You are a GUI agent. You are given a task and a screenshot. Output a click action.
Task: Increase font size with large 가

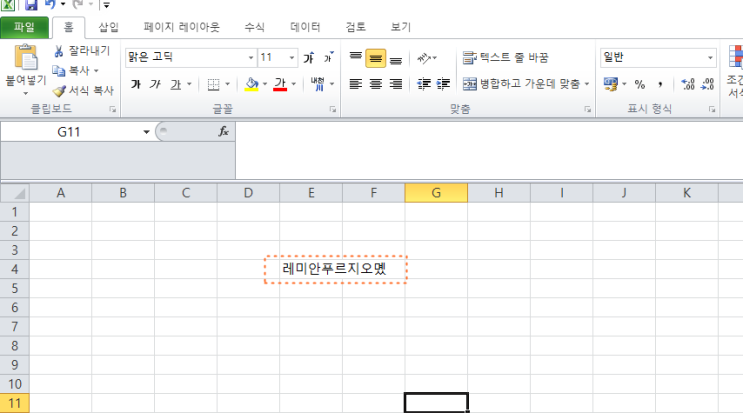click(308, 58)
